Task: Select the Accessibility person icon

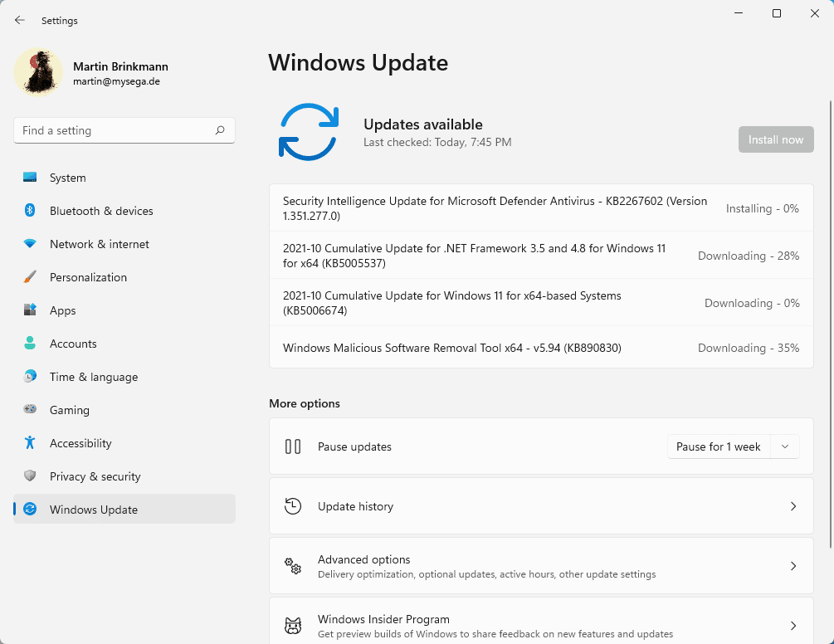Action: [31, 442]
